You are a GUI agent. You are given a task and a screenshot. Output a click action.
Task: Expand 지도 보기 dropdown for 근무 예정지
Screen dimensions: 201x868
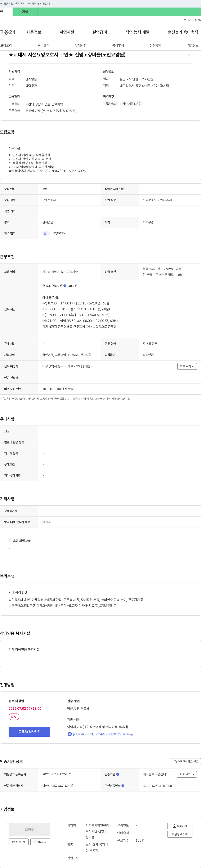tap(187, 366)
